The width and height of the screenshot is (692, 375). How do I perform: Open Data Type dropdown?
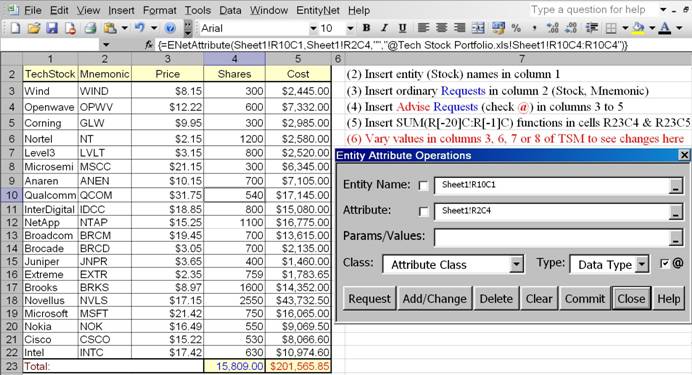(x=642, y=265)
